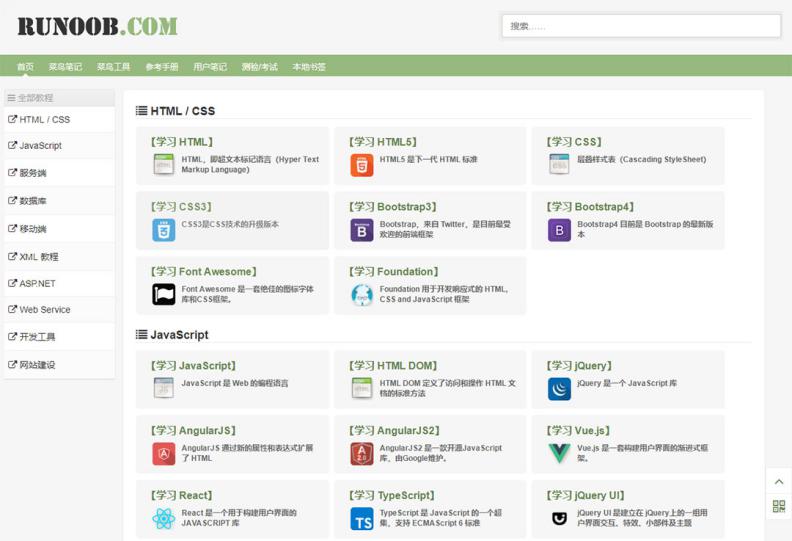The height and width of the screenshot is (541, 792).
Task: Click the Foundation yeti icon
Action: [362, 294]
